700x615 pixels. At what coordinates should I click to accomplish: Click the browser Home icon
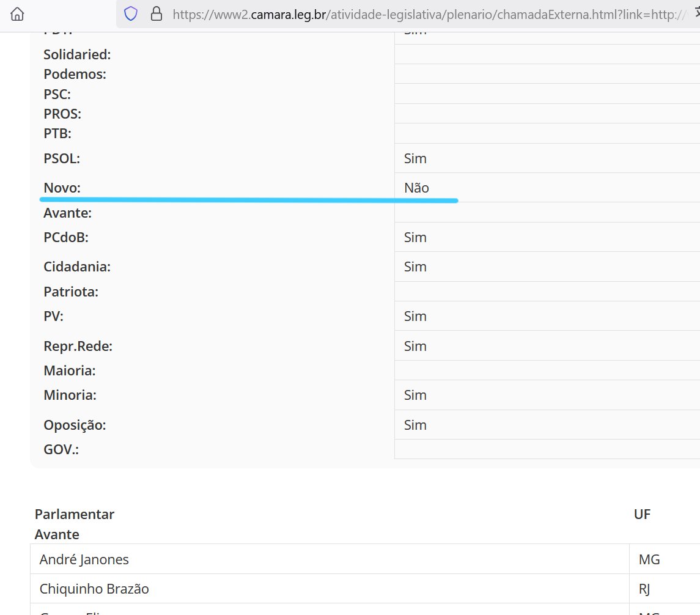point(17,14)
